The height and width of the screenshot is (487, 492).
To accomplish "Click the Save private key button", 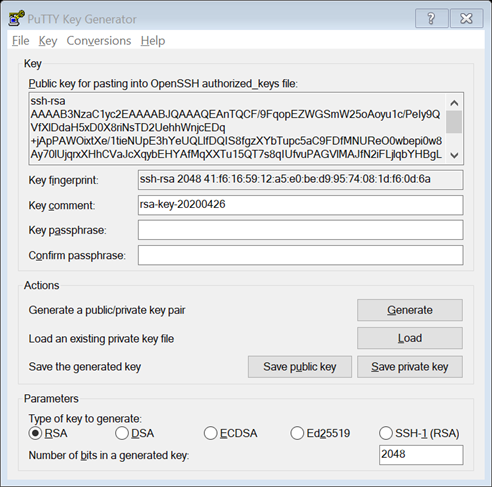I will click(410, 367).
